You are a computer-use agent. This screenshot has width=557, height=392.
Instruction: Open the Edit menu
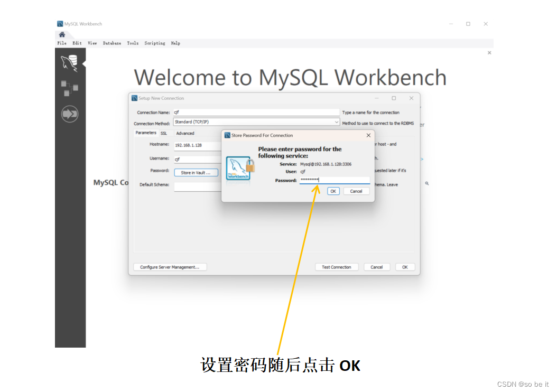click(x=77, y=43)
